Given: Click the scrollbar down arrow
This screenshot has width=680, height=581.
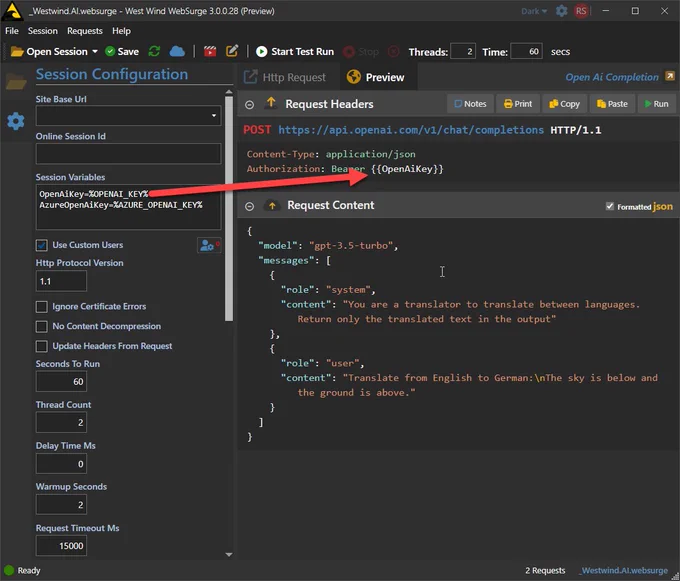Looking at the screenshot, I should click(x=229, y=555).
